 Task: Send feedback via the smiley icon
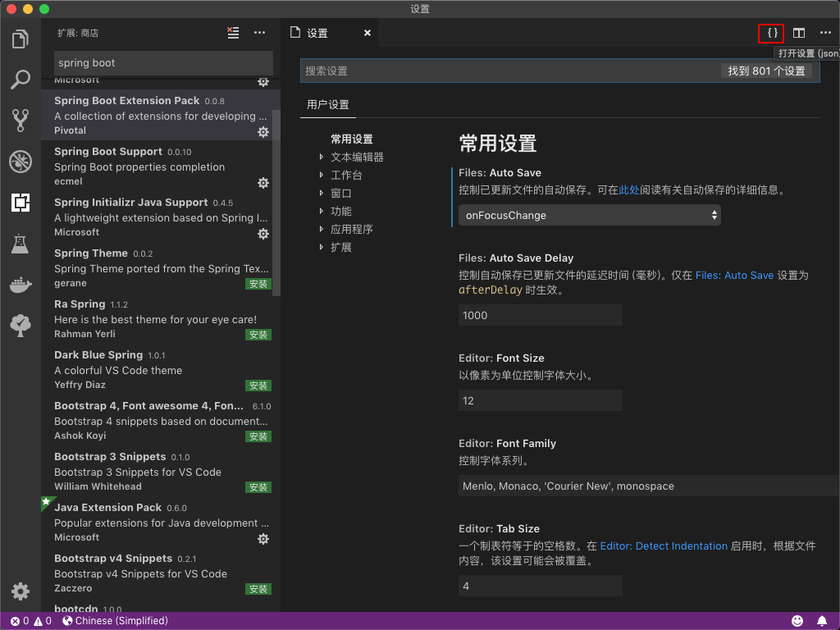pyautogui.click(x=797, y=621)
